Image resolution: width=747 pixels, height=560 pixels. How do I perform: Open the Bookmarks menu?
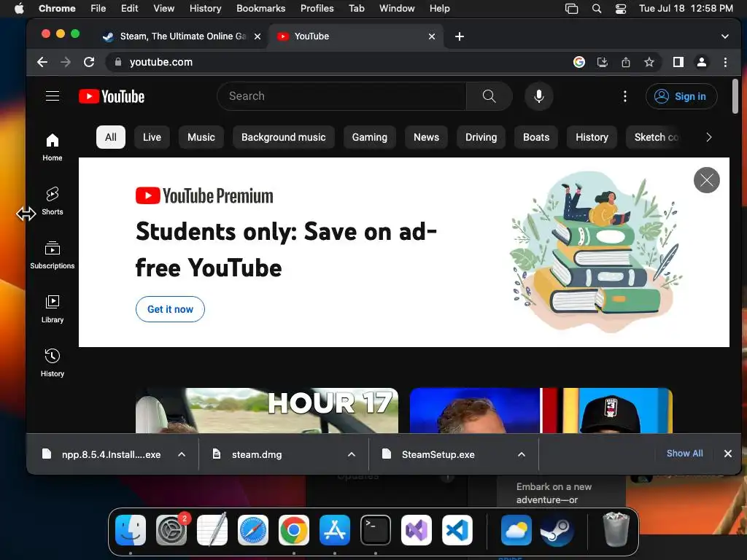260,8
